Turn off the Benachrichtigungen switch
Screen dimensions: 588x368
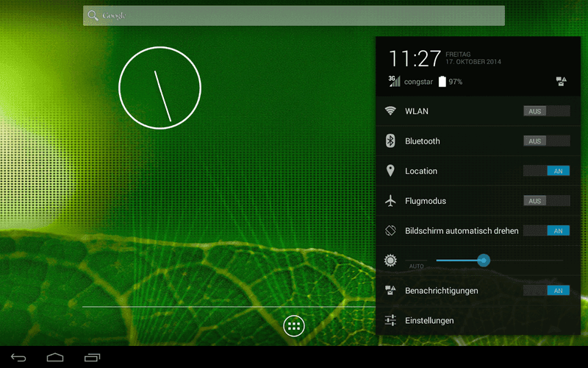click(x=547, y=290)
